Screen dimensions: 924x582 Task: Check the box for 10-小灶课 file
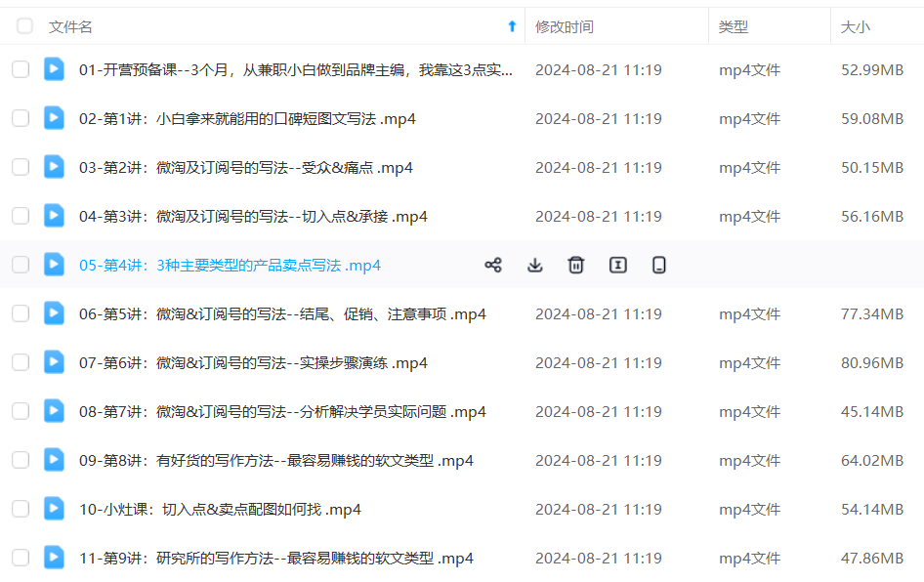21,510
